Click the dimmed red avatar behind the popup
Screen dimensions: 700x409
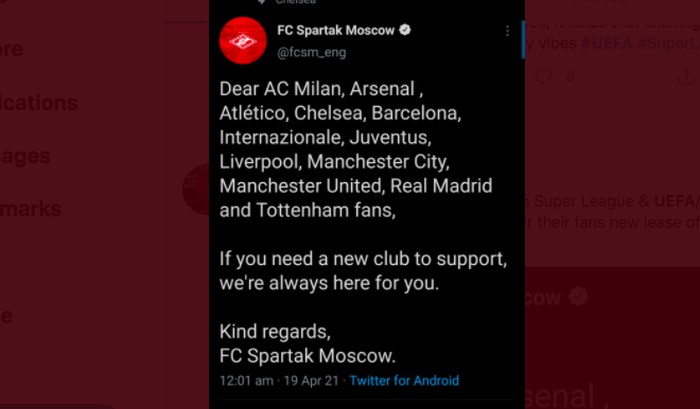click(x=196, y=189)
